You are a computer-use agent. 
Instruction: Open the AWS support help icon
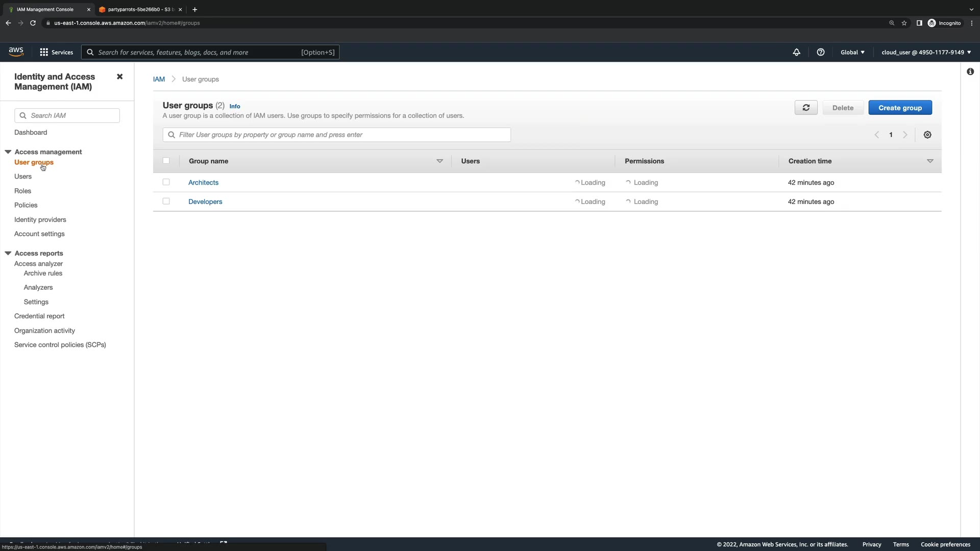click(x=821, y=52)
